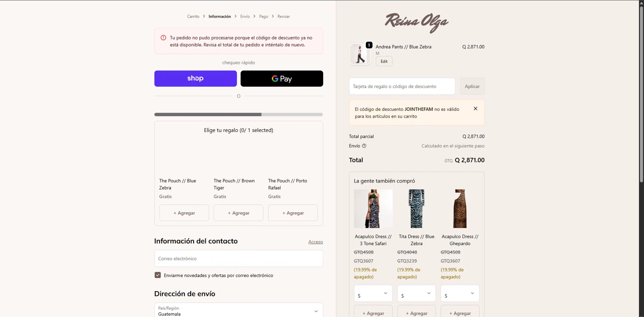
Task: Focus the Correo electrónico input field
Action: tap(239, 259)
